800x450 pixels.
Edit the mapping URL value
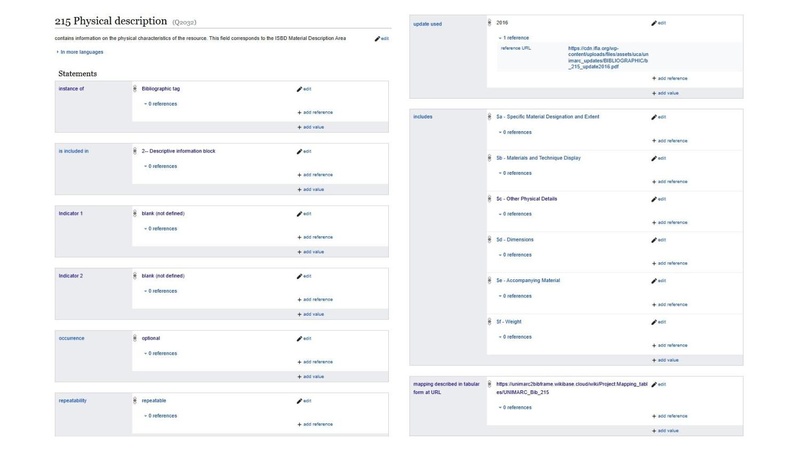[658, 385]
